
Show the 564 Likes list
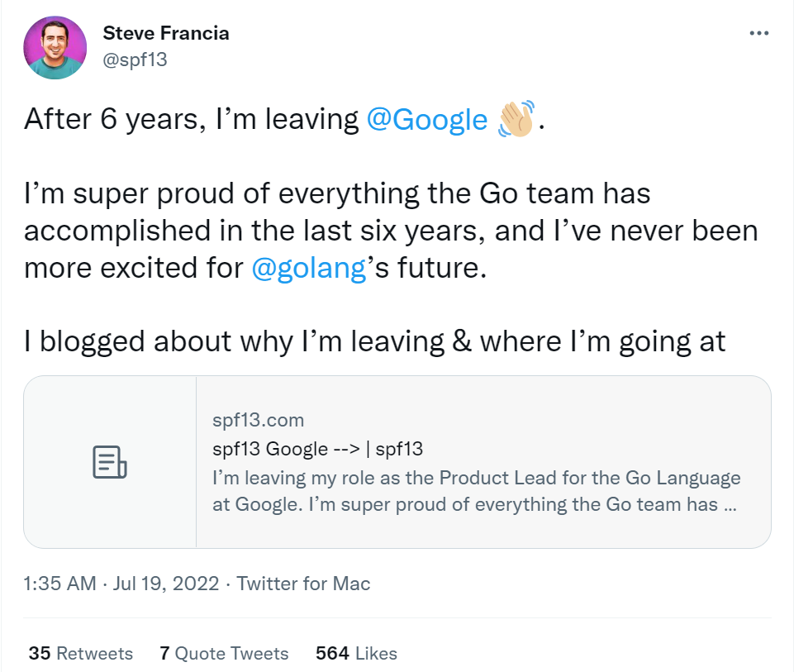(x=356, y=653)
